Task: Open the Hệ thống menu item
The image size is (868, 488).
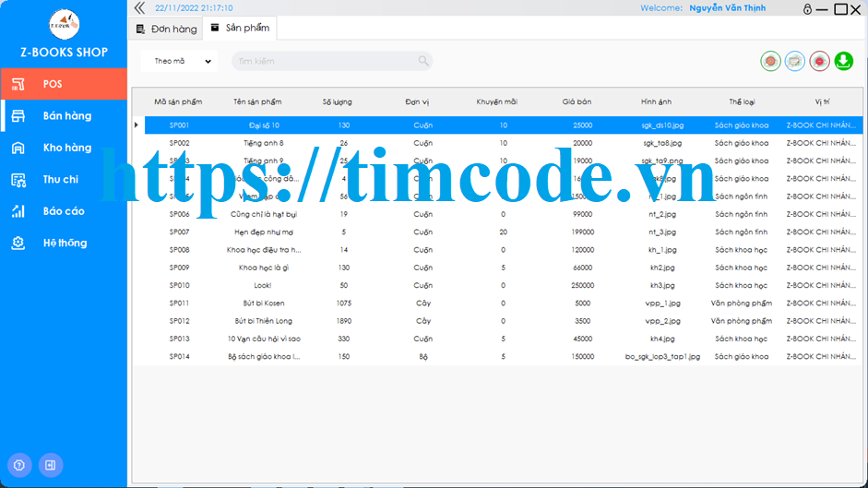Action: pyautogui.click(x=64, y=243)
